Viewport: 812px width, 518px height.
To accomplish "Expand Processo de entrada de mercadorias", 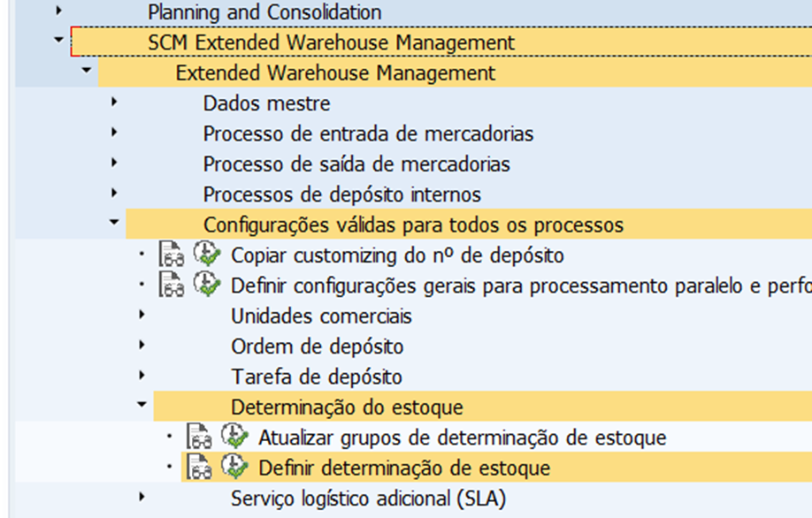I will click(x=114, y=133).
